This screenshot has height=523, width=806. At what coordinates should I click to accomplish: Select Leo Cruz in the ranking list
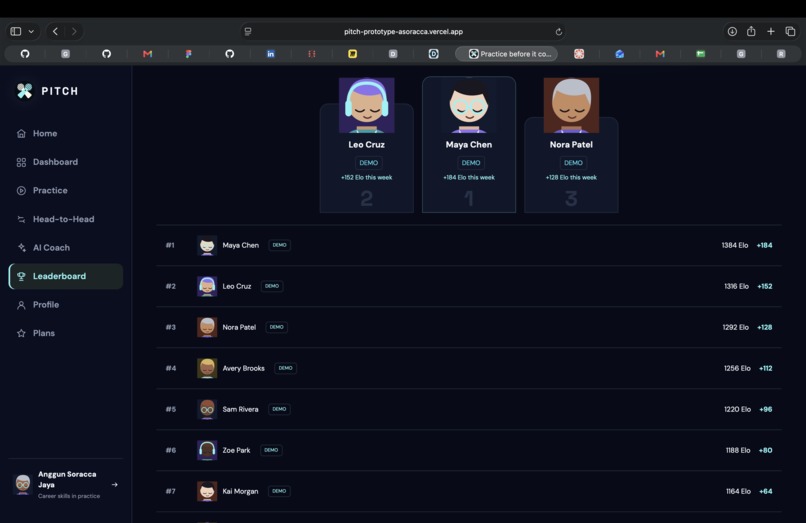pos(469,286)
